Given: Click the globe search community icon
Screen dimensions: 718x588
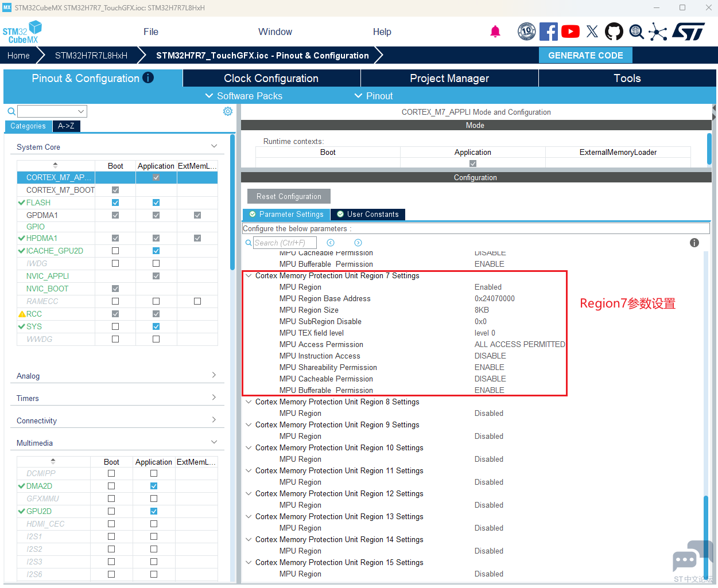Looking at the screenshot, I should pos(637,32).
